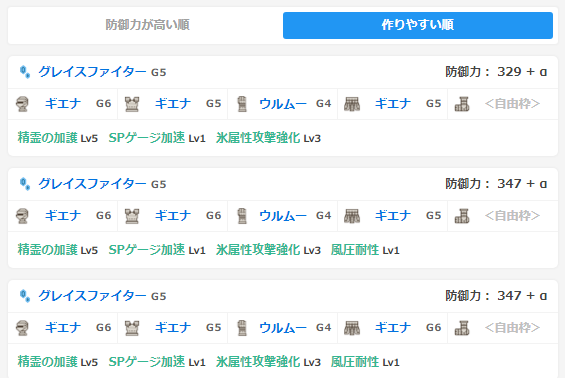This screenshot has height=378, width=565.
Task: Open waist ギエナ G5 link in 329 set
Action: [393, 104]
